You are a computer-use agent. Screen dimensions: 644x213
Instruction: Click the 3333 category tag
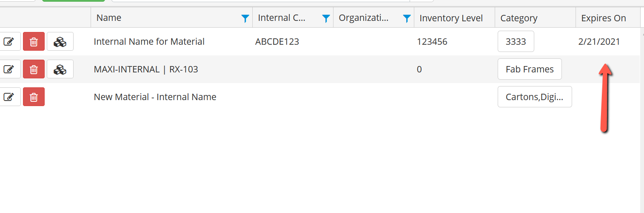tap(516, 42)
